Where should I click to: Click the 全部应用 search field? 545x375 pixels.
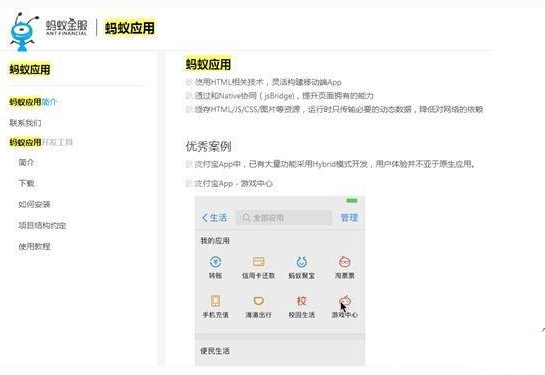click(x=284, y=218)
